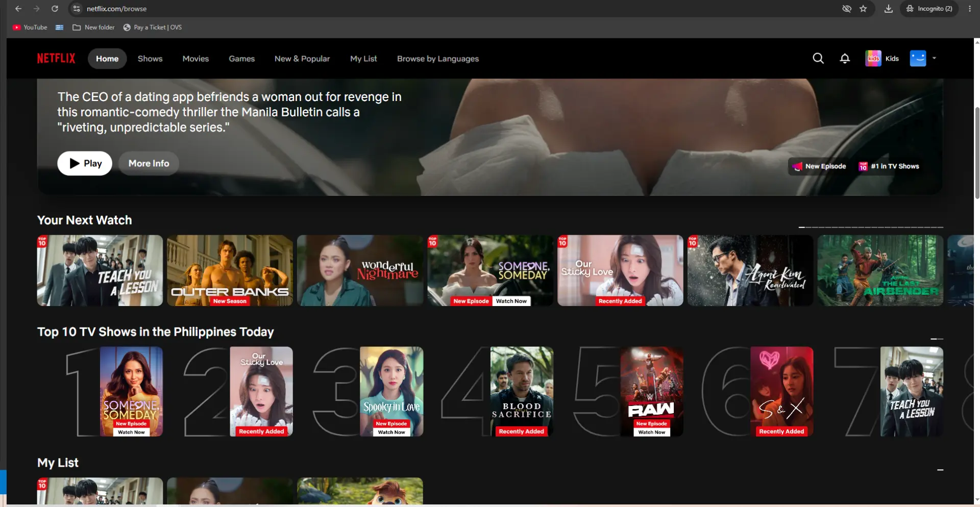Screen dimensions: 980x507
Task: Select the Home tab
Action: (107, 59)
